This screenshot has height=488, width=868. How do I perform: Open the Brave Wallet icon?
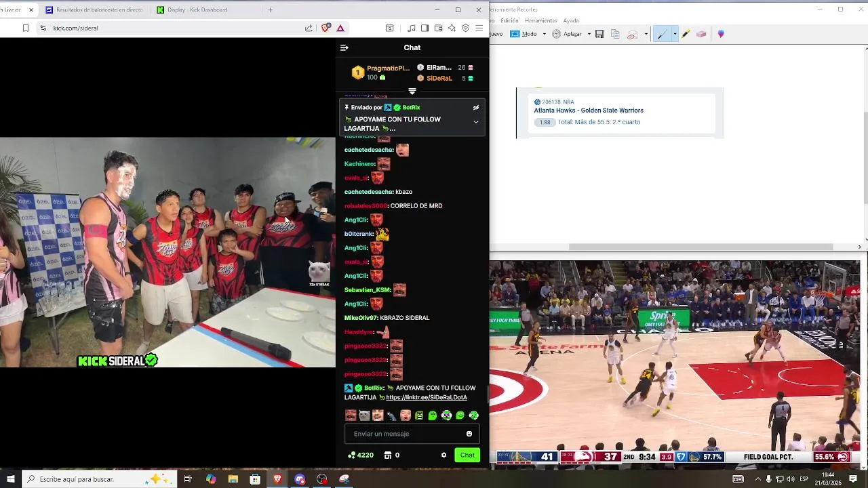pos(438,28)
